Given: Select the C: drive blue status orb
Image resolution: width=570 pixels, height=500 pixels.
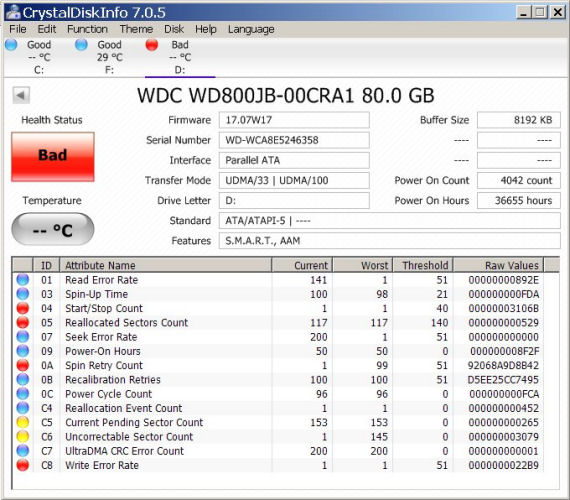Looking at the screenshot, I should (x=11, y=45).
